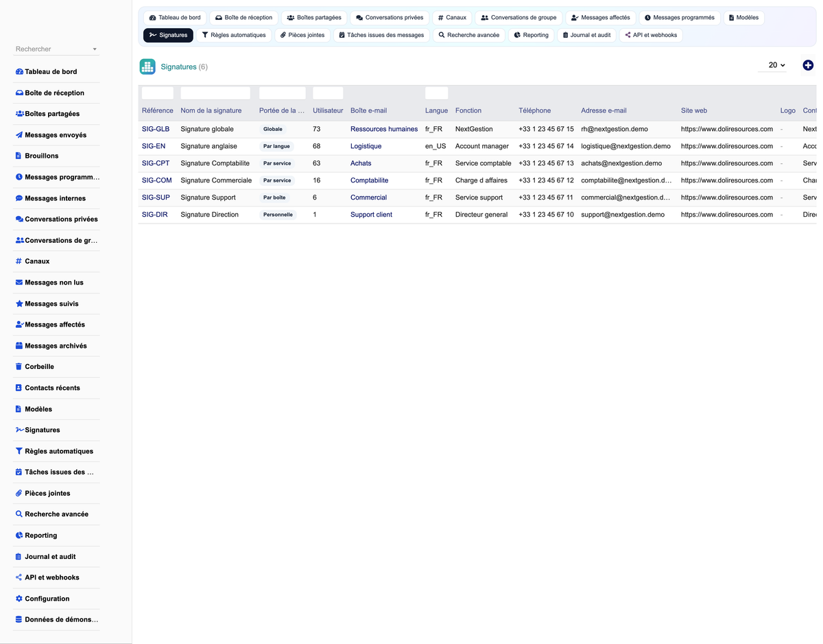This screenshot has width=823, height=644.
Task: Click the Configuration gear icon
Action: coord(19,599)
